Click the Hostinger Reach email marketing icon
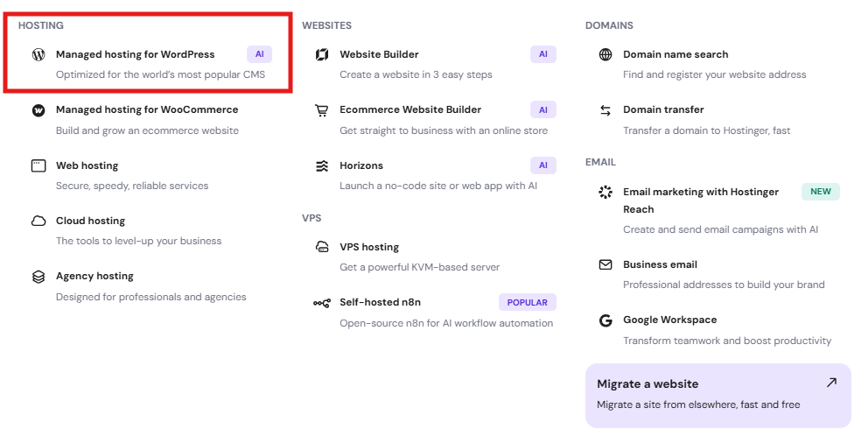The image size is (868, 436). [605, 192]
